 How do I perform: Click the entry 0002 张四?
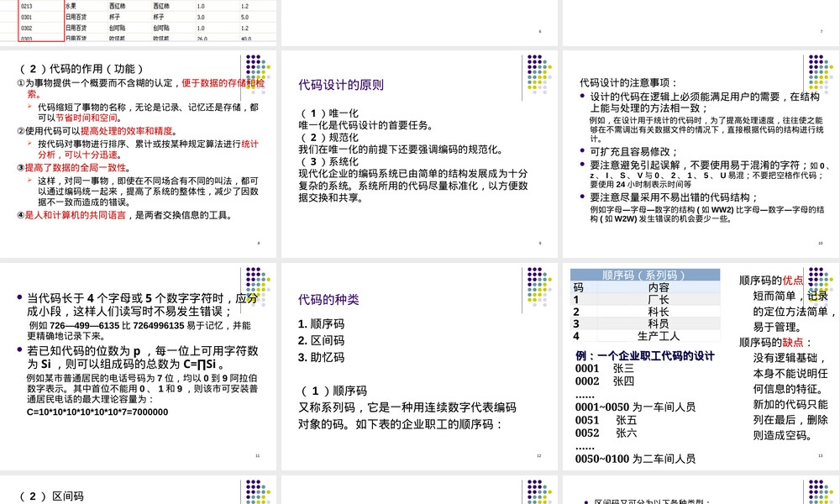605,381
